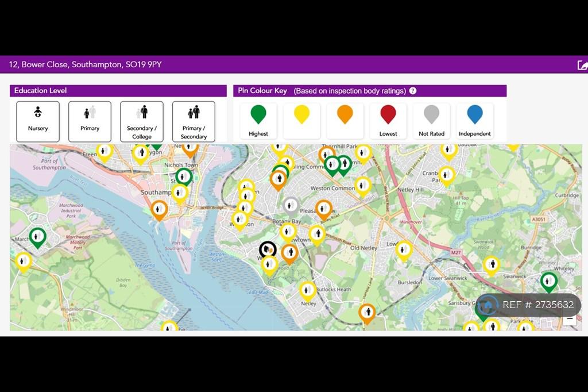Click the red Lowest rating pin key
This screenshot has height=392, width=588.
pos(388,121)
